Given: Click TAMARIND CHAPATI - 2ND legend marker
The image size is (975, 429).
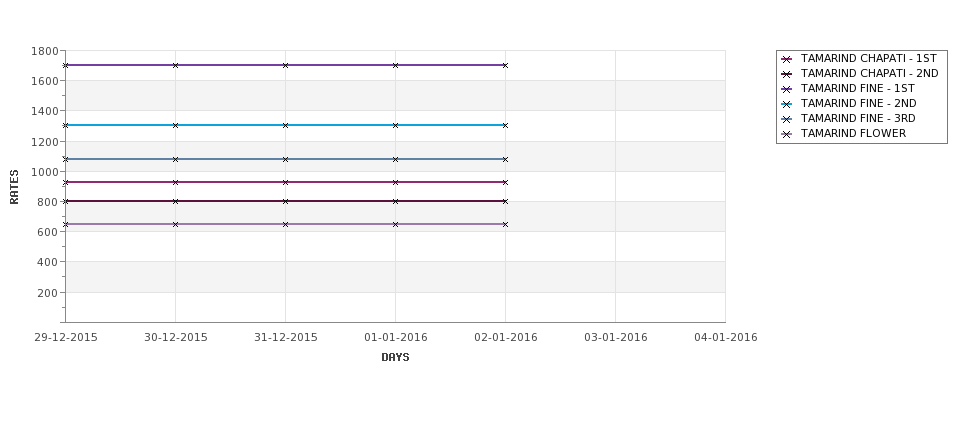Looking at the screenshot, I should tap(787, 74).
